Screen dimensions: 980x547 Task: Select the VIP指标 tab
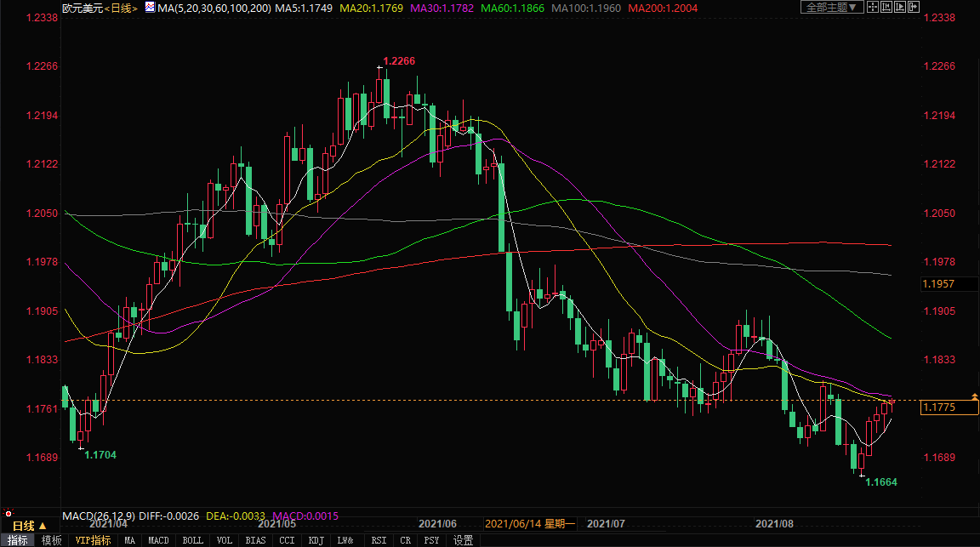[92, 540]
